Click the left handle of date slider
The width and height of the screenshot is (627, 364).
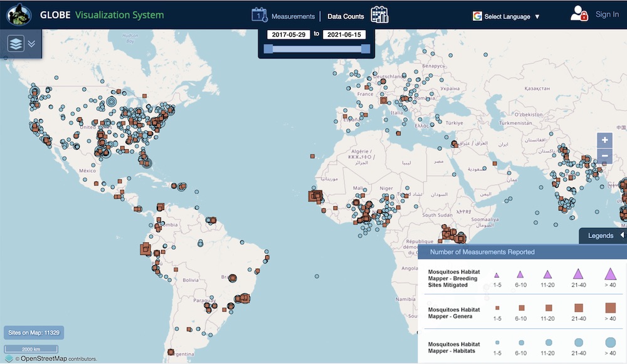pos(268,49)
